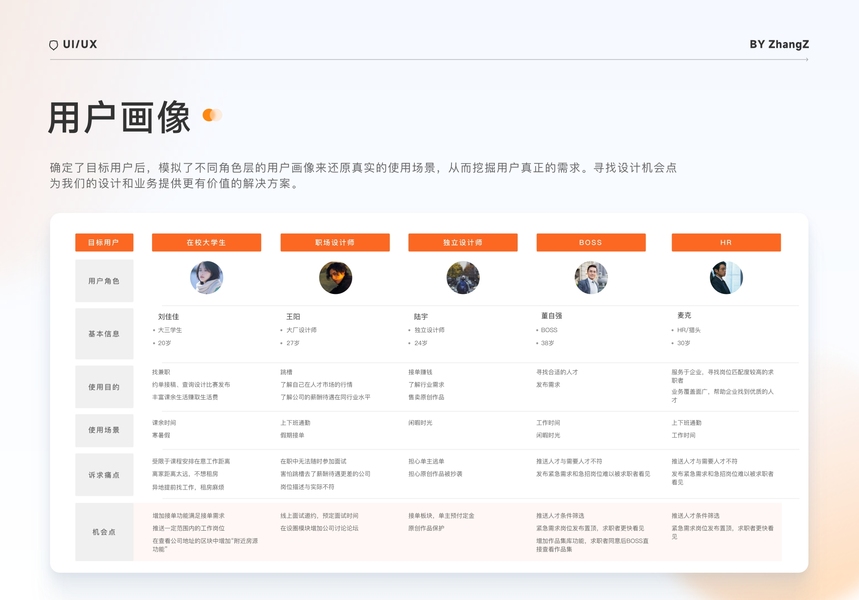The width and height of the screenshot is (859, 600).
Task: Select the 在校大学生 column header
Action: pos(207,242)
